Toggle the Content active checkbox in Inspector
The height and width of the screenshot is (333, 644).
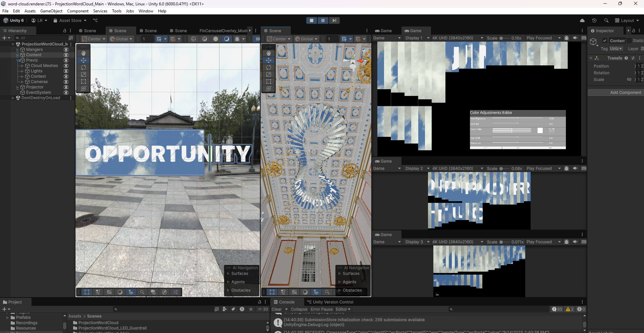coord(605,41)
